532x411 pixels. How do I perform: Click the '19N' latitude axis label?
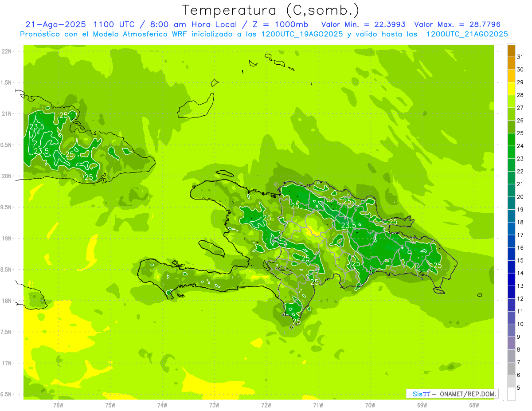tap(7, 239)
